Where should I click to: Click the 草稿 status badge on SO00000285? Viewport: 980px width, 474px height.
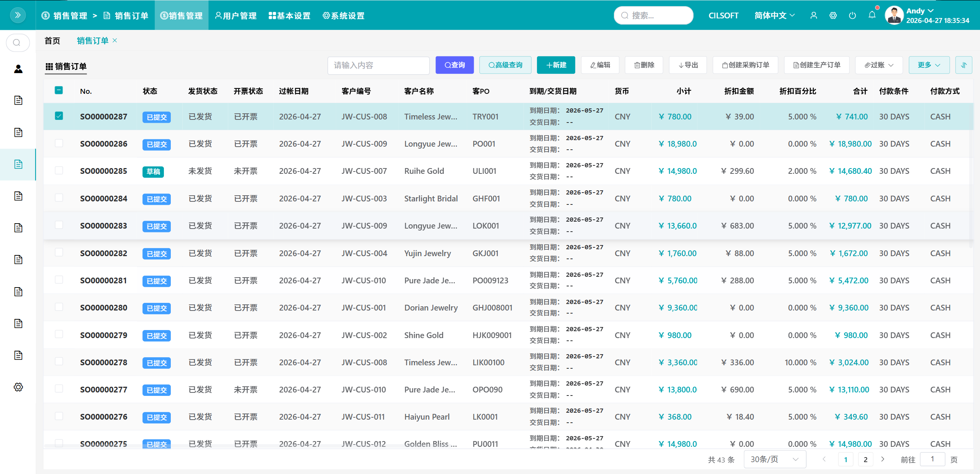tap(153, 172)
